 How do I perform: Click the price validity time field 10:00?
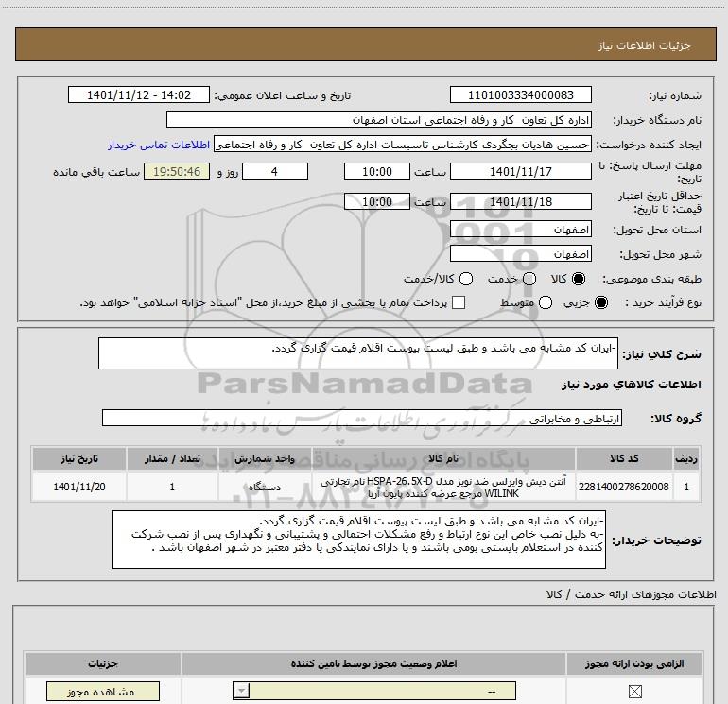pyautogui.click(x=377, y=202)
